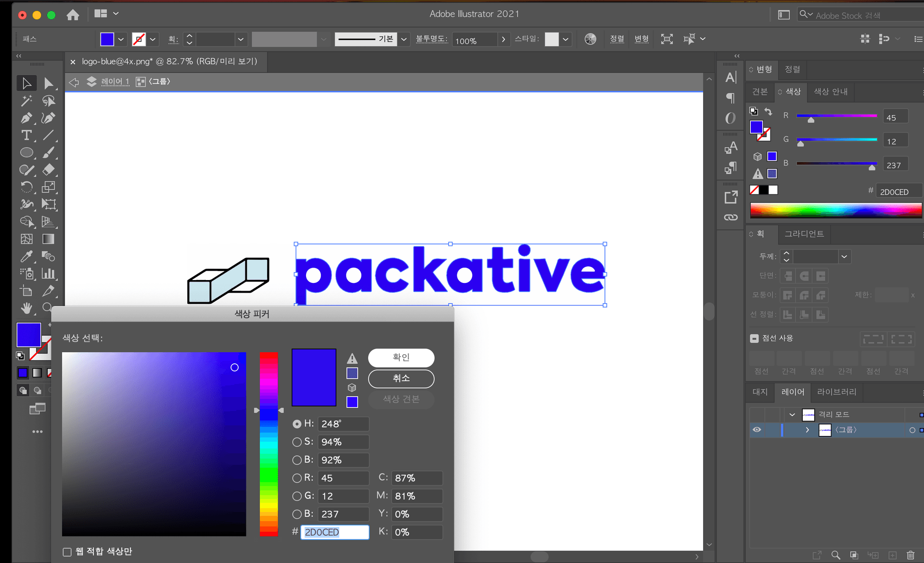Open the stroke weight dropdown in control bar
The height and width of the screenshot is (563, 924).
pos(241,39)
